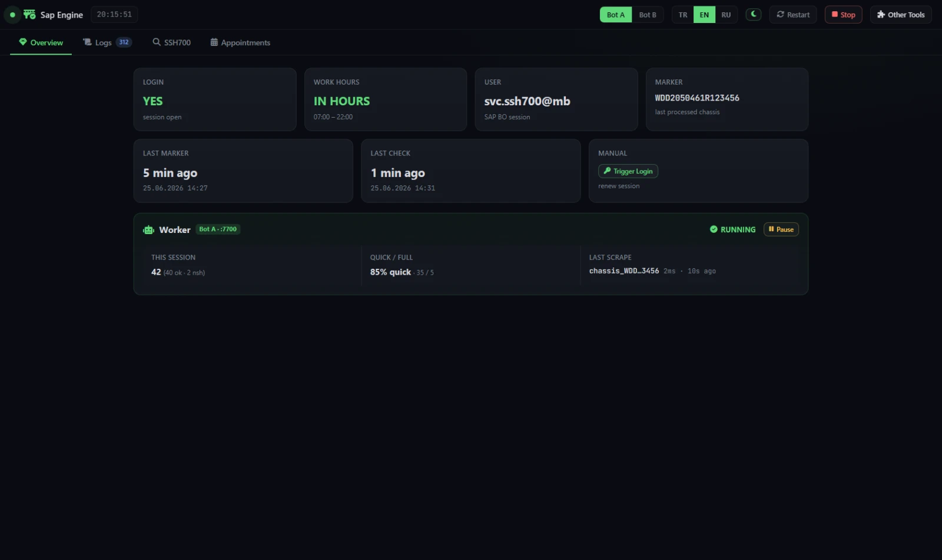Click timestamp 25.06.2026 14:31
Viewport: 942px width, 560px height.
403,188
